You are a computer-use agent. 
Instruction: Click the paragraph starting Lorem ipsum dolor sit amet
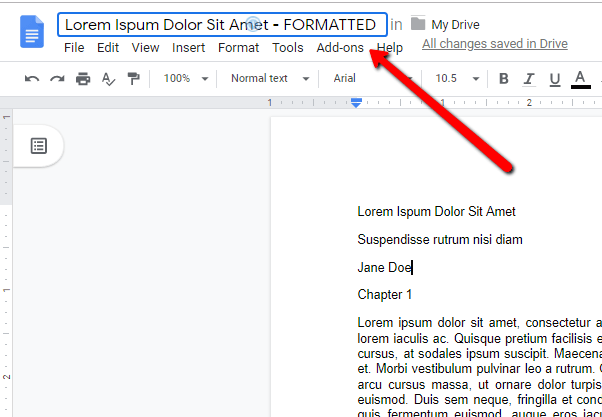point(480,366)
